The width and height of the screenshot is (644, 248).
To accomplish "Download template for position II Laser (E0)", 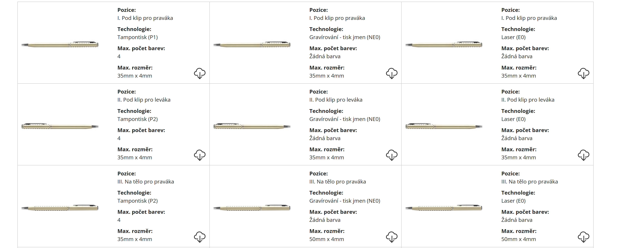I will 583,155.
